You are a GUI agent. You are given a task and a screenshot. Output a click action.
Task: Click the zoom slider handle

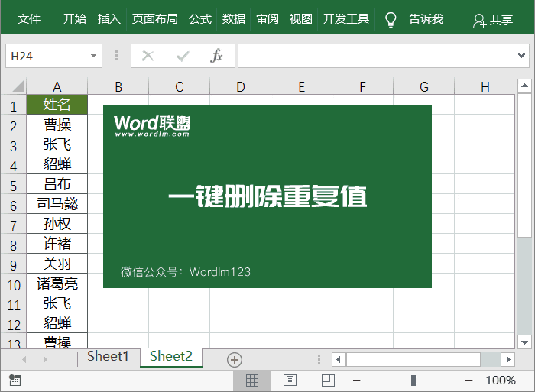coord(413,380)
